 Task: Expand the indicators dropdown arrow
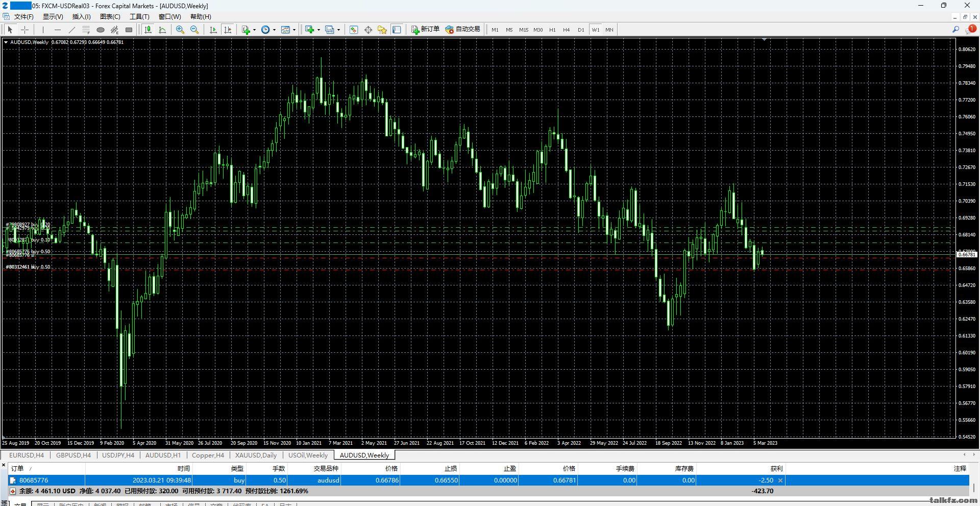[254, 30]
